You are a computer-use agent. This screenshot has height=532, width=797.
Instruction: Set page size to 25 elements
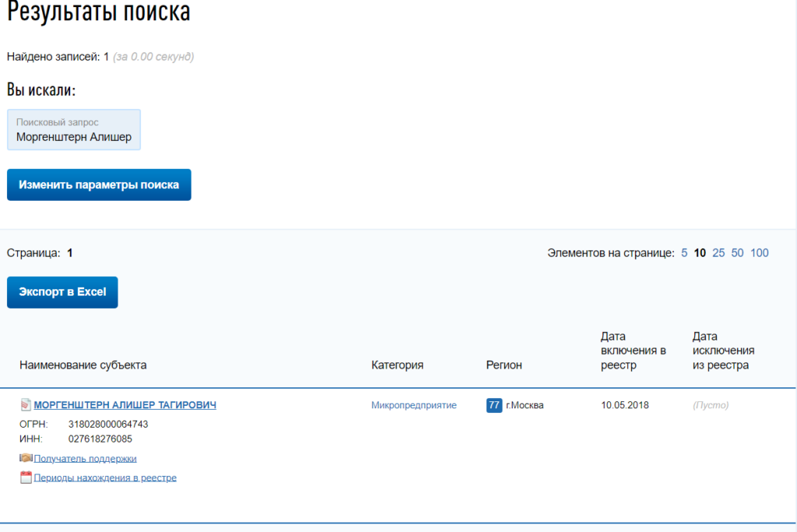[x=718, y=253]
